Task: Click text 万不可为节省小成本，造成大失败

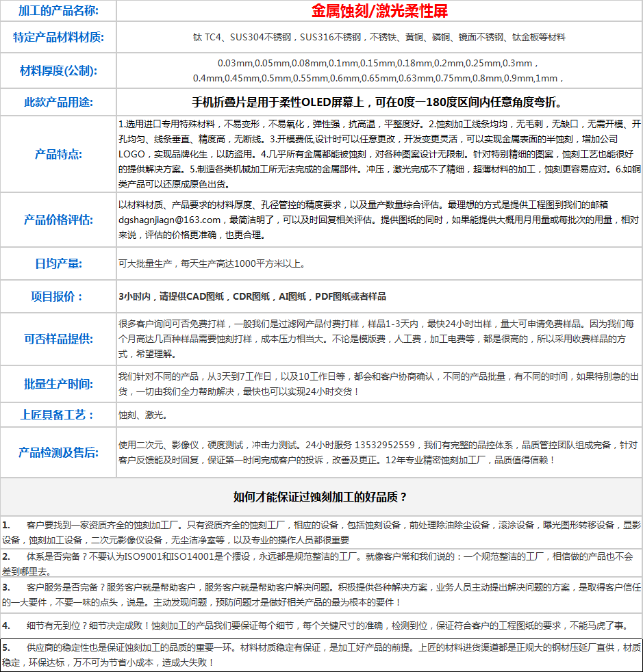Action: [x=140, y=662]
